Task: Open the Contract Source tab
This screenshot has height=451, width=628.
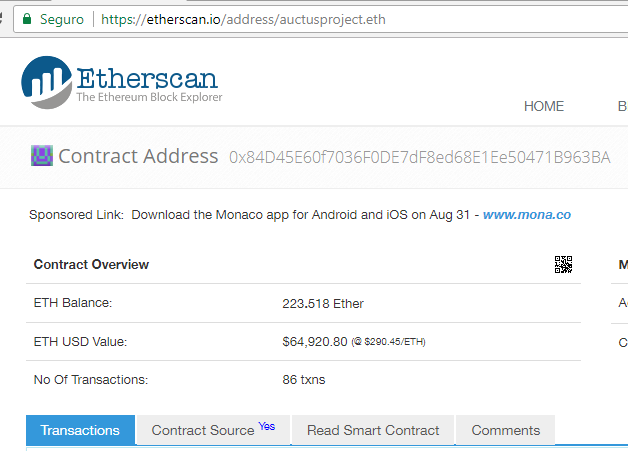Action: click(213, 430)
